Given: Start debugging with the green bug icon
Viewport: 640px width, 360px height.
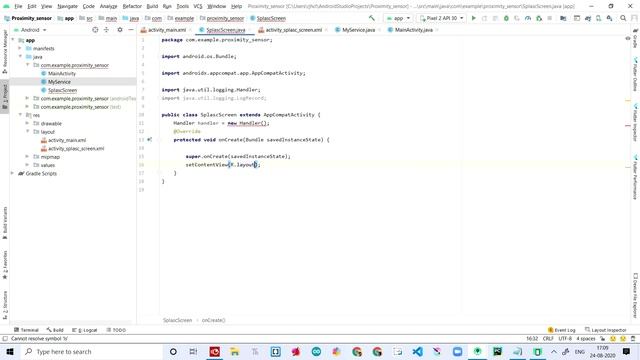Looking at the screenshot, I should (x=506, y=18).
